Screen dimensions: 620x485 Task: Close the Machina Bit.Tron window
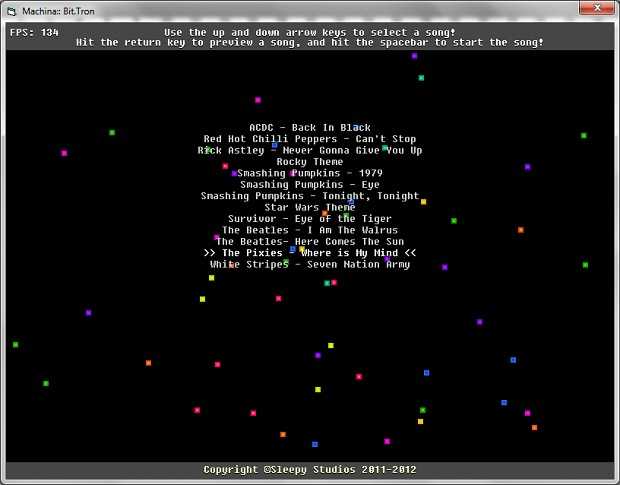pyautogui.click(x=596, y=10)
